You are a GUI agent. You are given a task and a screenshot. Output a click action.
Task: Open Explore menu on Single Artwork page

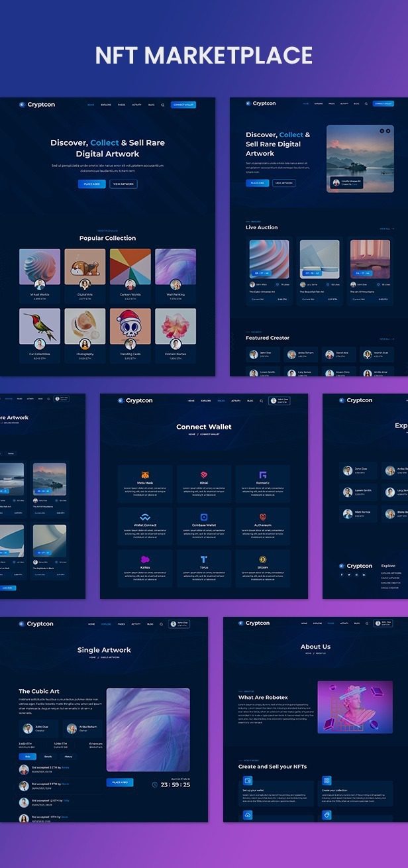(x=106, y=624)
